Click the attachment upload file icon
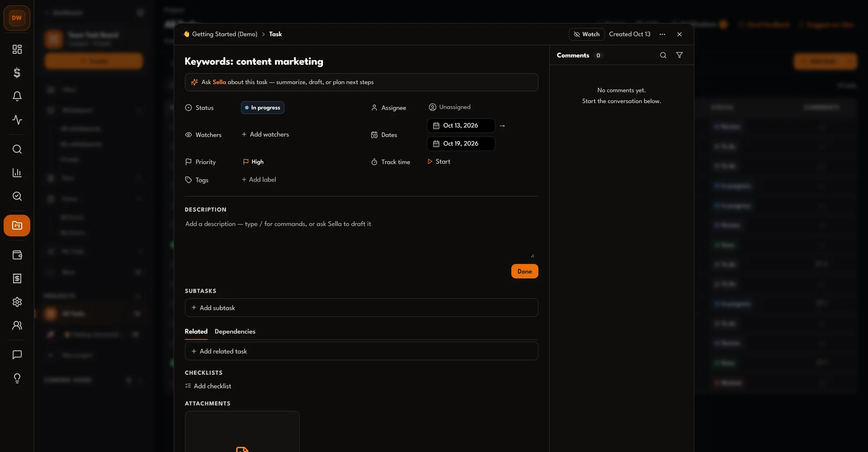This screenshot has height=452, width=868. [242, 449]
